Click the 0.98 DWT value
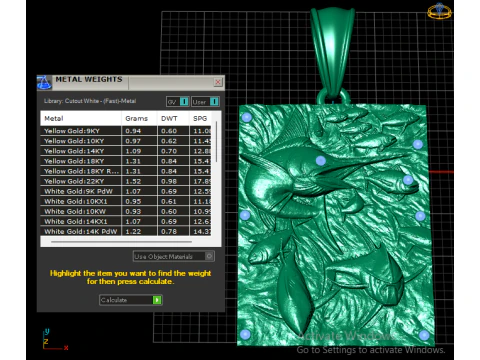Viewport: 480px width, 360px height. click(169, 181)
